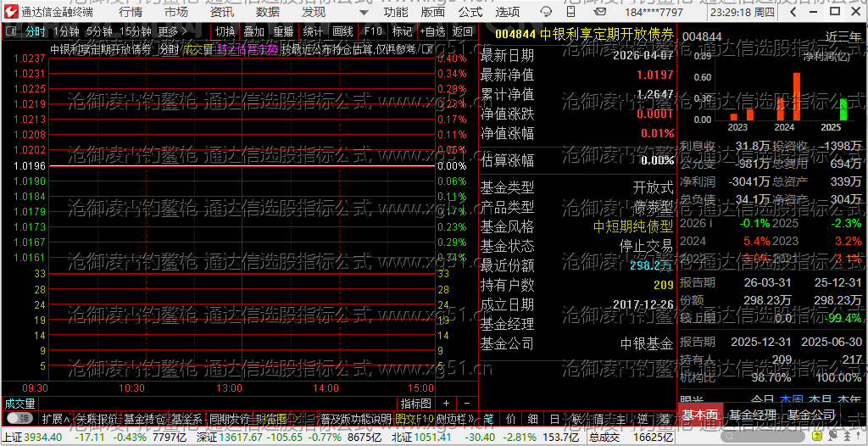Click the plus button beside 指标图
Image resolution: width=868 pixels, height=446 pixels.
click(446, 404)
